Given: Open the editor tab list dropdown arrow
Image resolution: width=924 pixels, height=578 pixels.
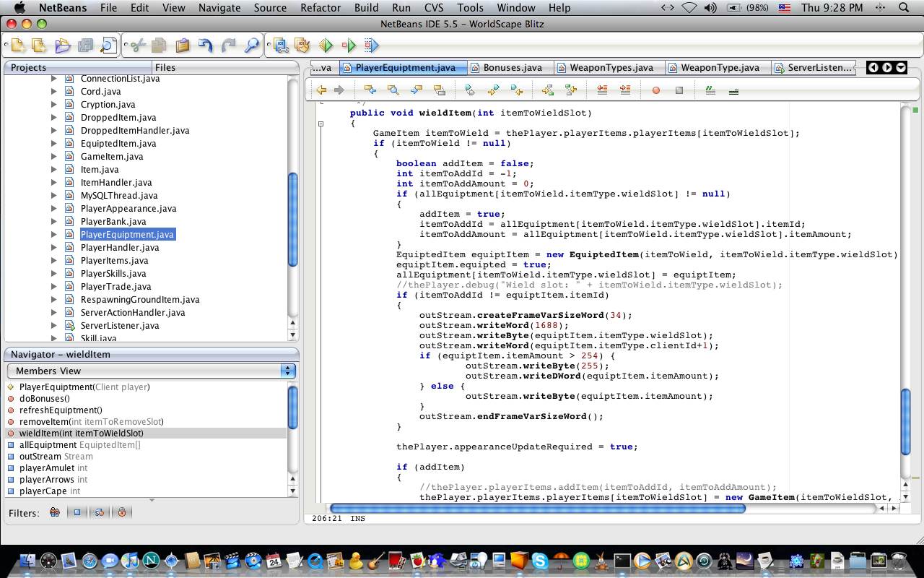Looking at the screenshot, I should click(x=901, y=67).
